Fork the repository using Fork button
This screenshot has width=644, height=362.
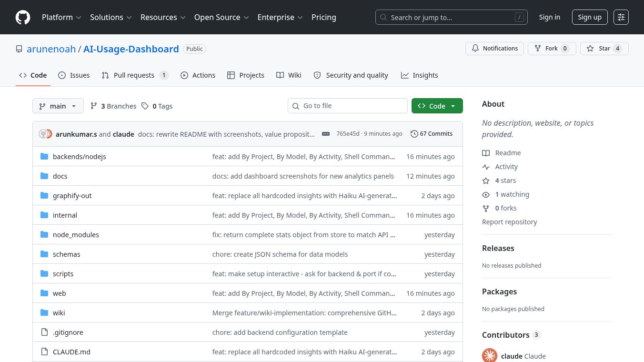click(x=552, y=49)
